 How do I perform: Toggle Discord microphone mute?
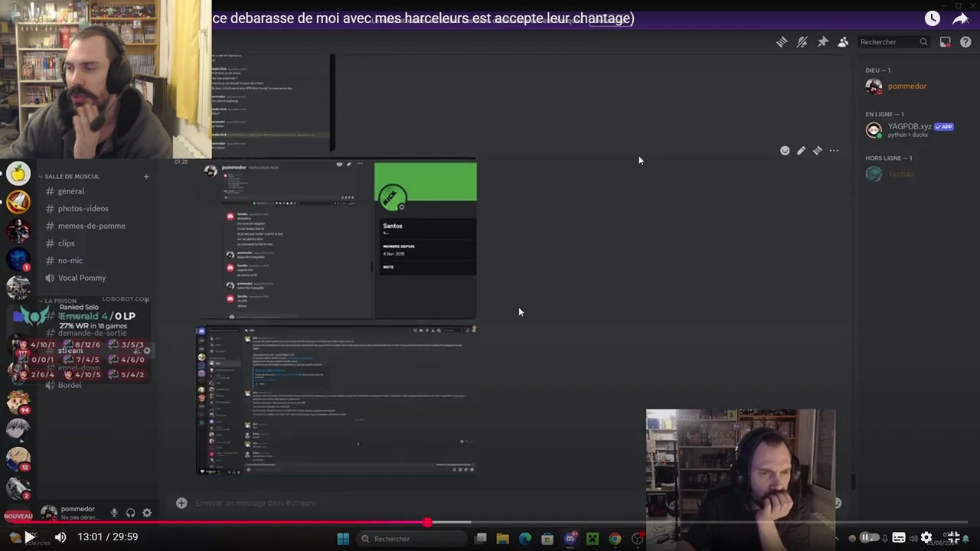[114, 513]
